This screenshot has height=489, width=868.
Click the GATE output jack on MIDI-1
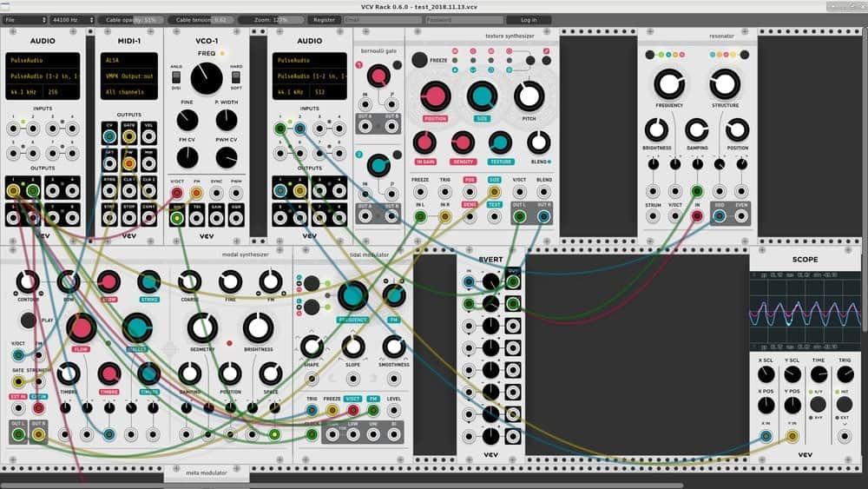[129, 136]
